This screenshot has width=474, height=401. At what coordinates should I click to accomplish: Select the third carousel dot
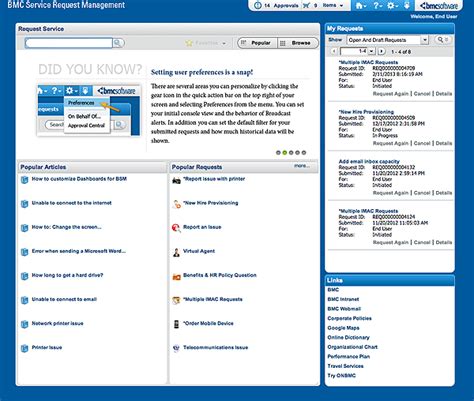(291, 153)
